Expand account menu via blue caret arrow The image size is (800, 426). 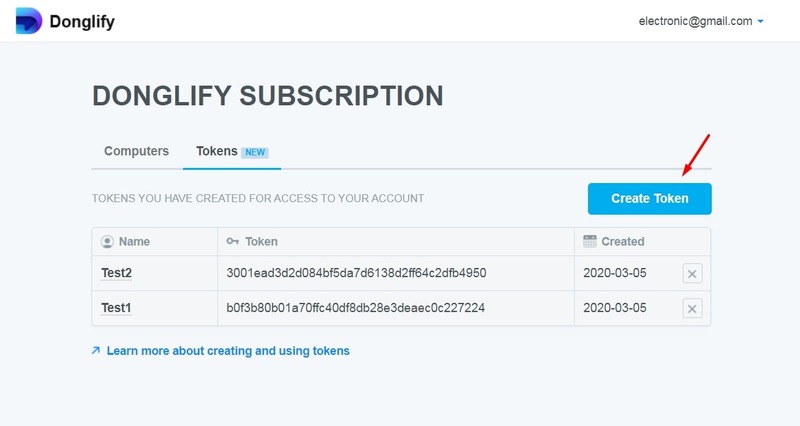760,21
